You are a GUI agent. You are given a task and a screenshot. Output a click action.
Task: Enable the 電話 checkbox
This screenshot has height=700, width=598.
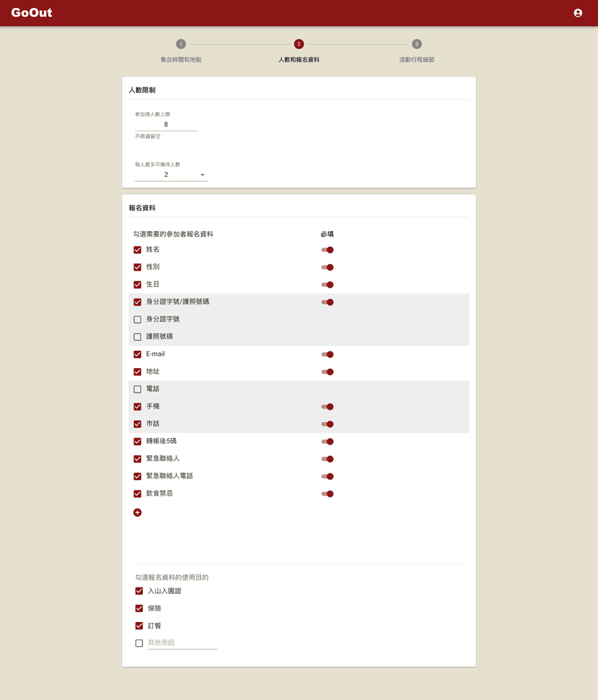(x=137, y=390)
